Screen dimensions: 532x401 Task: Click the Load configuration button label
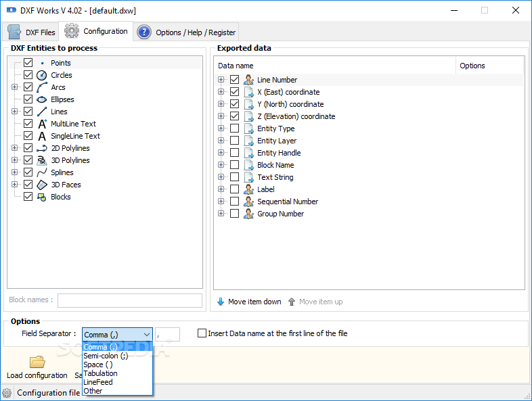37,375
